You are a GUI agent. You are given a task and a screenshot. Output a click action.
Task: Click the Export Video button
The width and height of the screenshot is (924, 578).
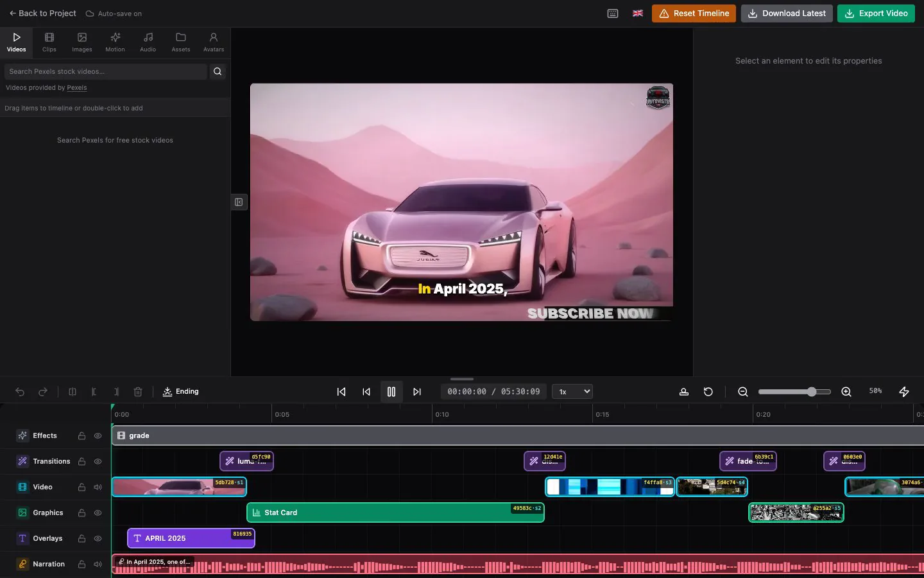pyautogui.click(x=876, y=13)
